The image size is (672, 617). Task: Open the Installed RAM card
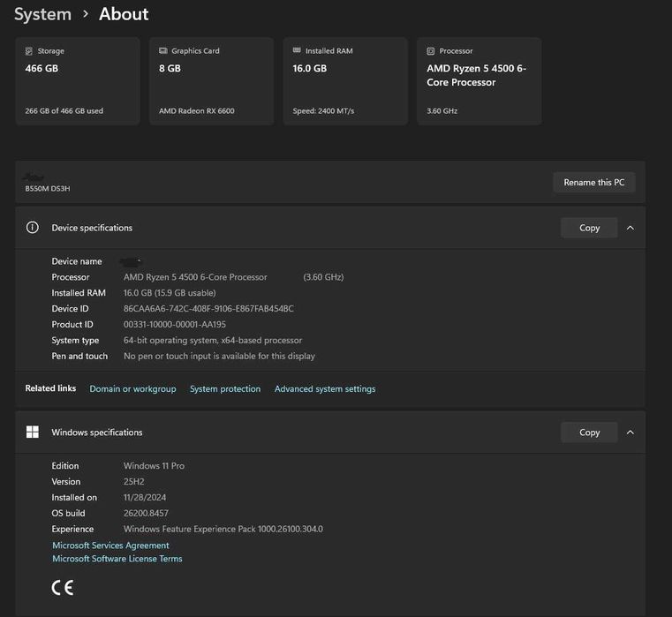(x=345, y=81)
